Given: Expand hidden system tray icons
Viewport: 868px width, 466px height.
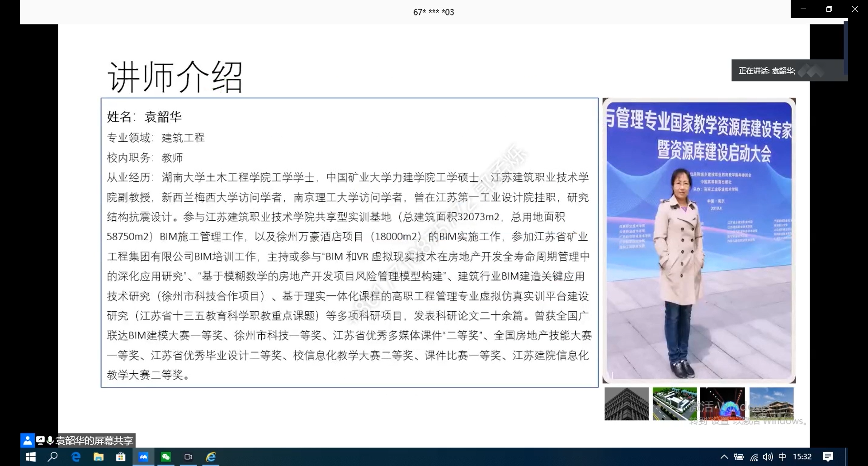Looking at the screenshot, I should 724,457.
